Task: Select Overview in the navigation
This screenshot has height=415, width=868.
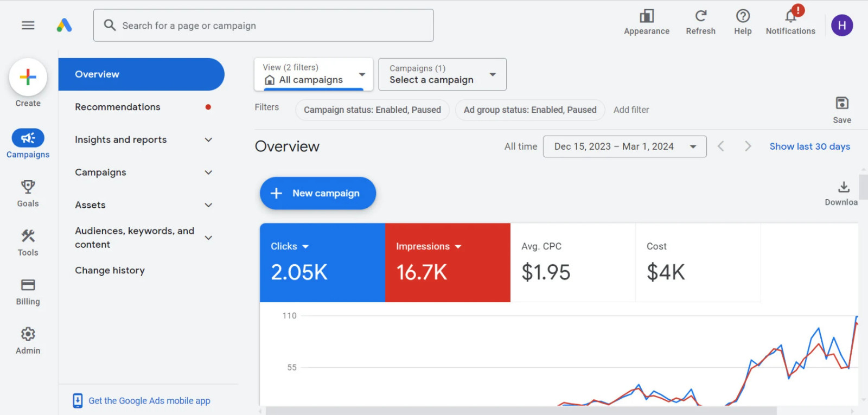Action: pos(141,74)
